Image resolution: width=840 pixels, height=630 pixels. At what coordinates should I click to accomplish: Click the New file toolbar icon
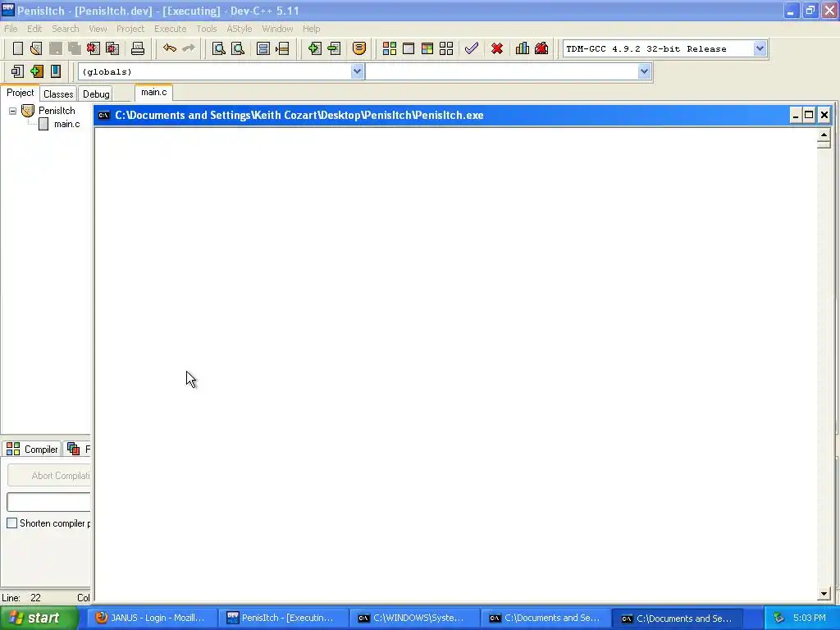coord(18,48)
